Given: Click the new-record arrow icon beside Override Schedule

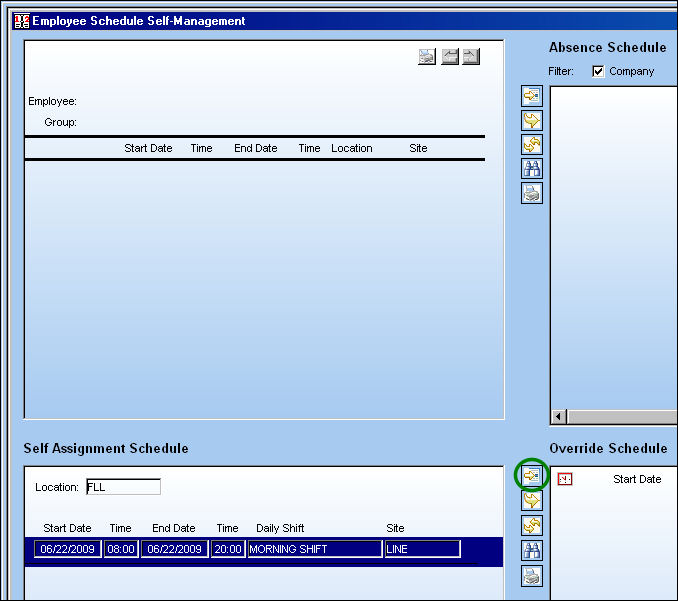Looking at the screenshot, I should pyautogui.click(x=531, y=476).
